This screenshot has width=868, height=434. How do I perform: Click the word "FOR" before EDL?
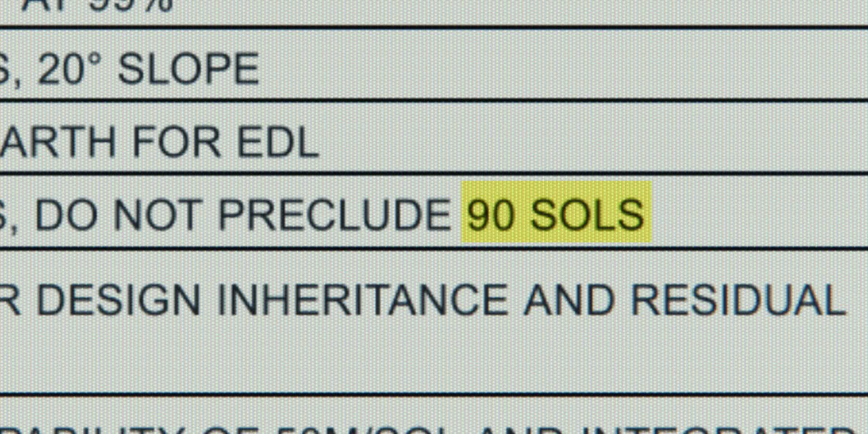(176, 142)
